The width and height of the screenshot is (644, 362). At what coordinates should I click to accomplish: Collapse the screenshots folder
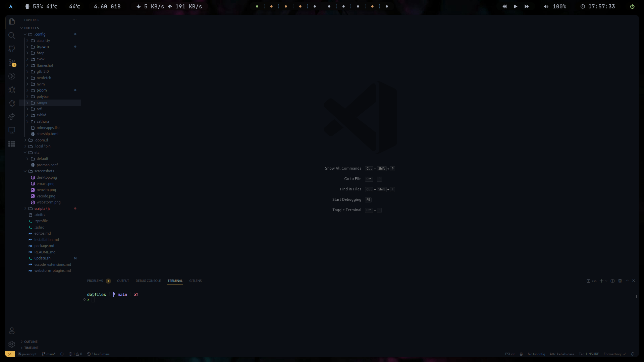[44, 171]
